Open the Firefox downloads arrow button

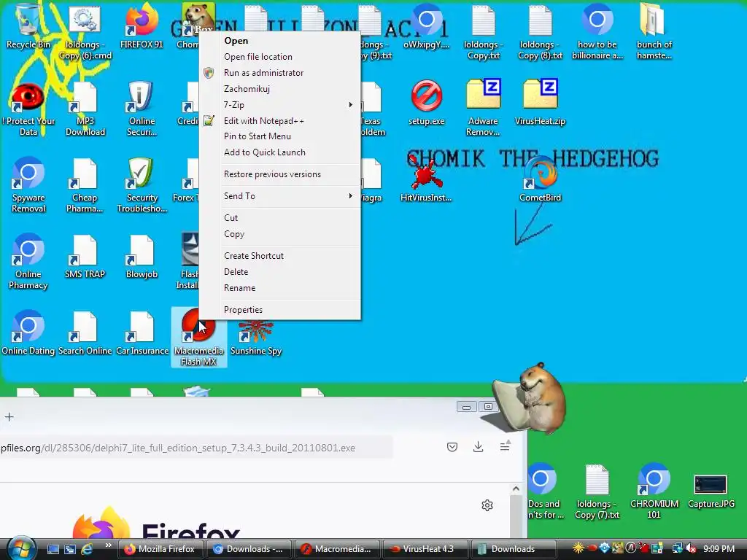click(479, 447)
